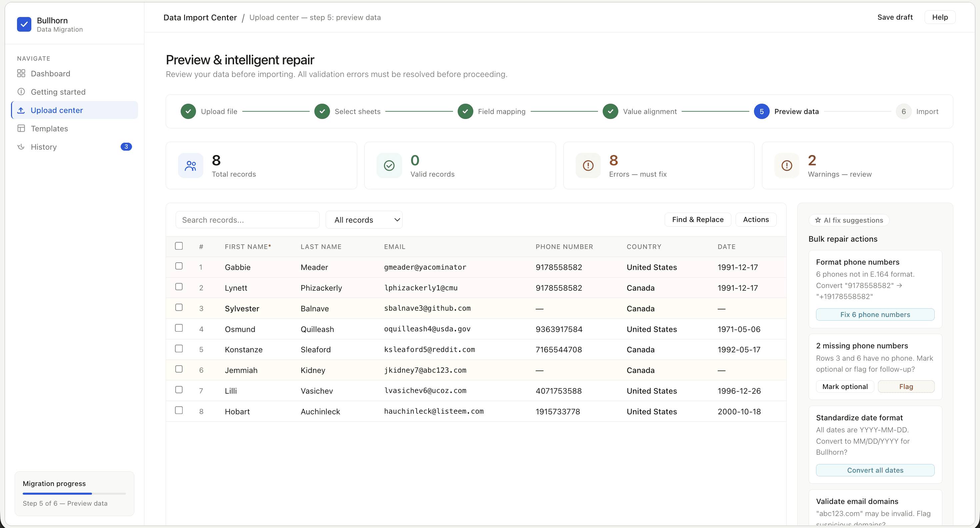Click the Migration progress bar

(x=74, y=493)
